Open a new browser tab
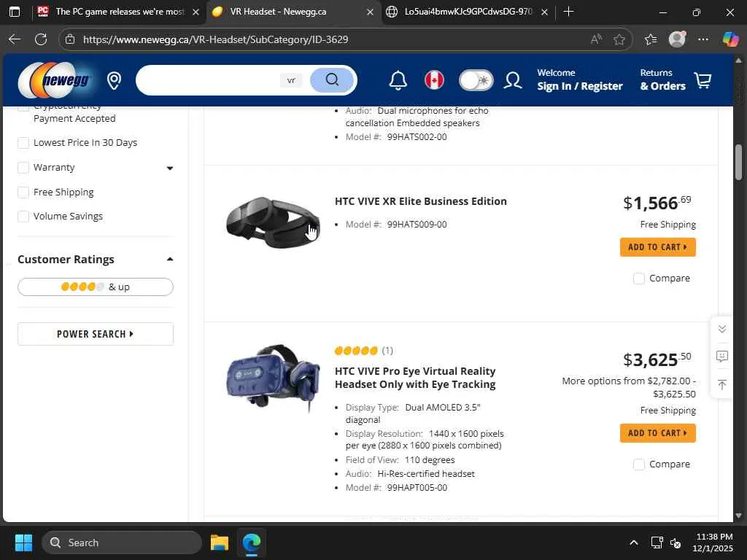Screen dimensions: 747x560 [568, 12]
